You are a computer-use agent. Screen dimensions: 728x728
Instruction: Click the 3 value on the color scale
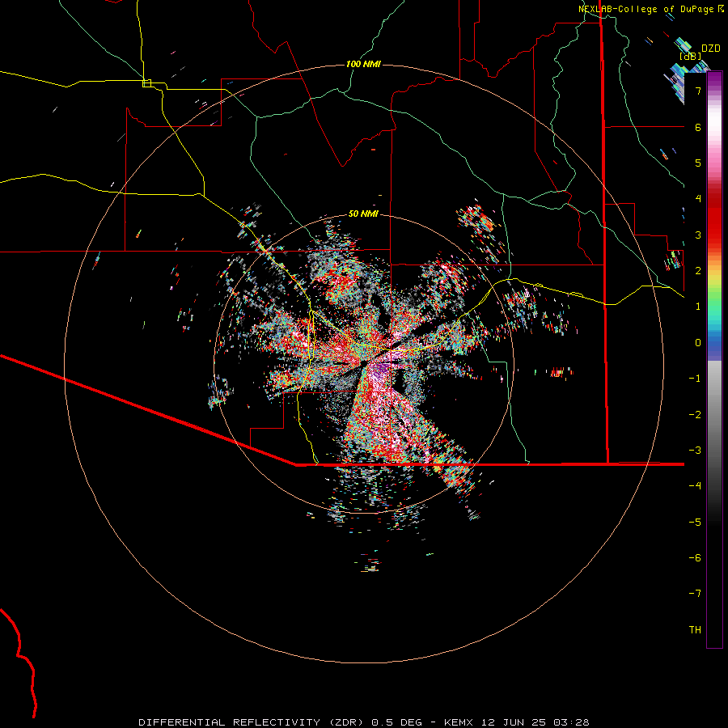click(x=698, y=235)
